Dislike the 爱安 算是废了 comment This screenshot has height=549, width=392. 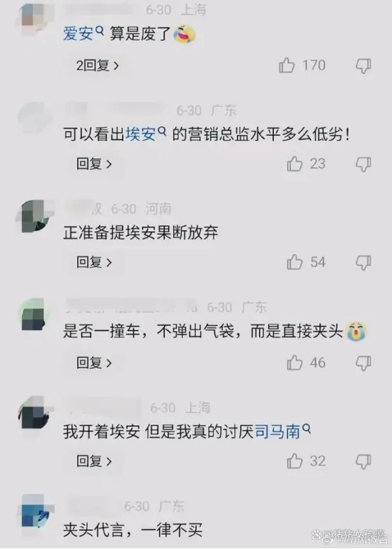pyautogui.click(x=363, y=66)
